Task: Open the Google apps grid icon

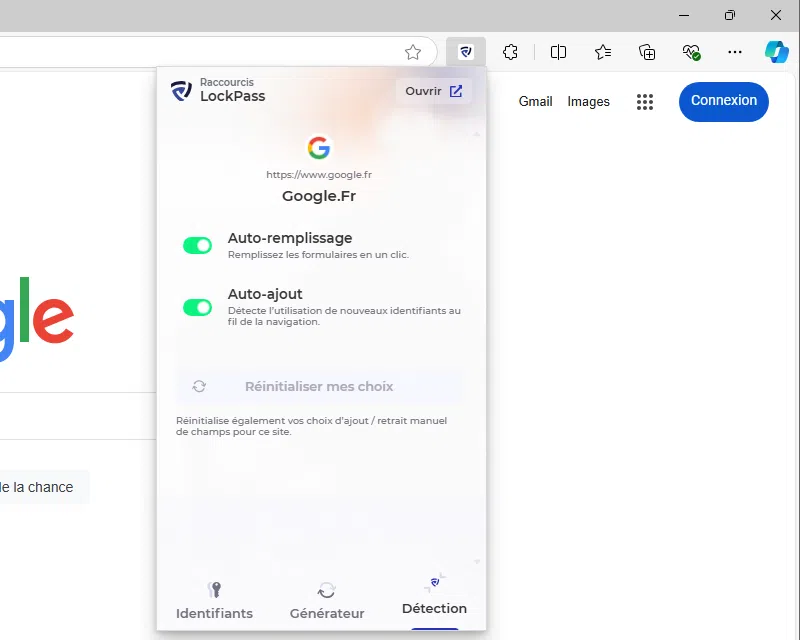Action: click(x=645, y=102)
